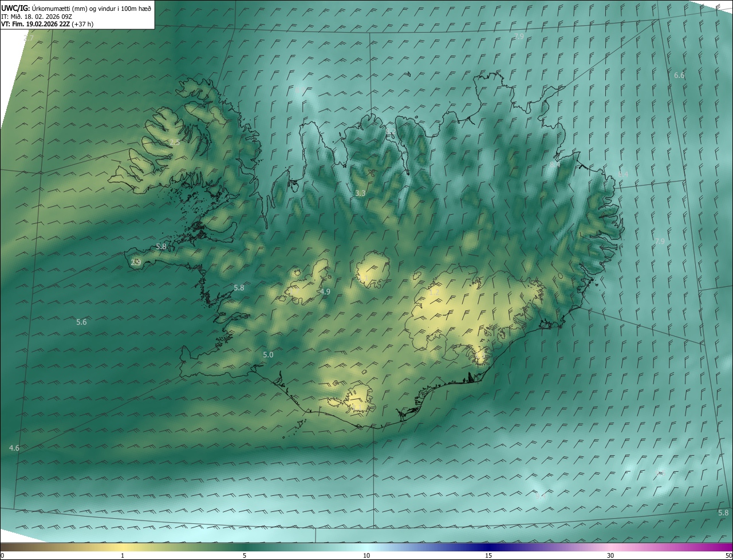Screen dimensions: 733x560
Task: Click the 2.5 value over the Westfjords
Action: coord(175,142)
